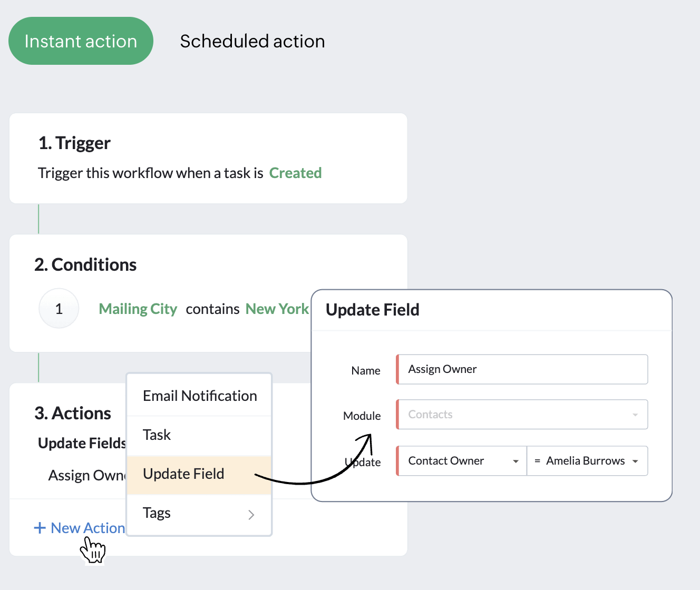
Task: Click the Created trigger link
Action: [x=296, y=173]
